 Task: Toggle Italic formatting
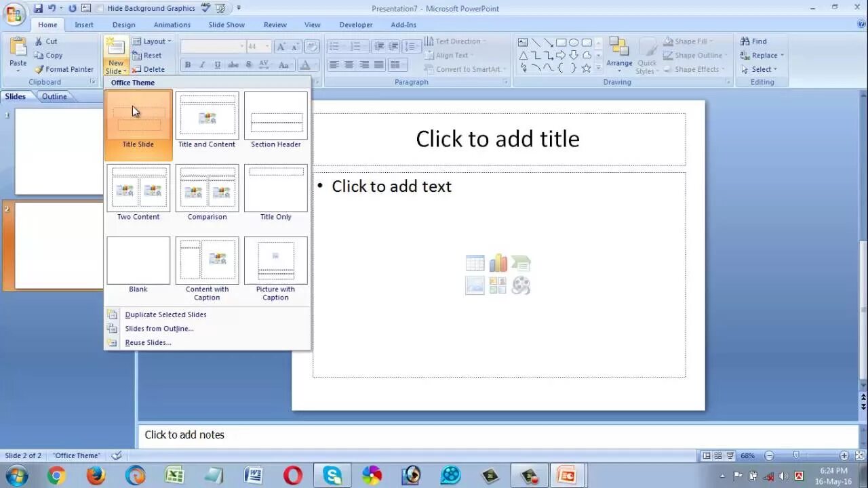[202, 65]
